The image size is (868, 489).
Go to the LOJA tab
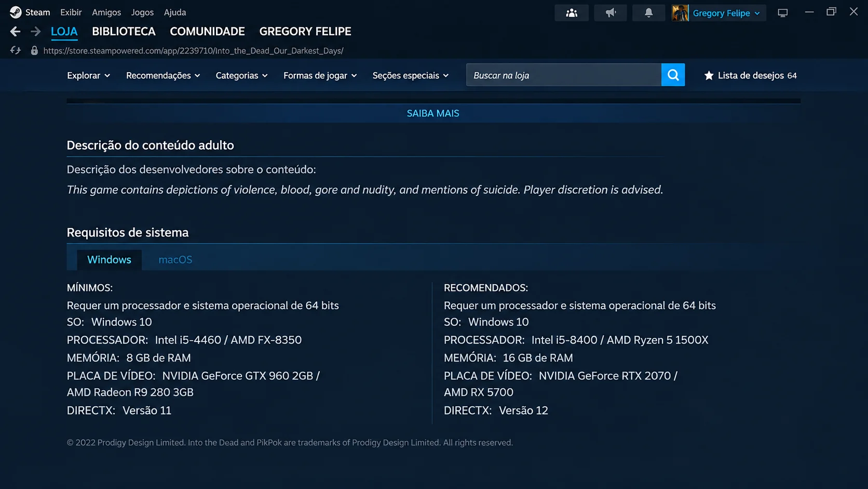[64, 32]
